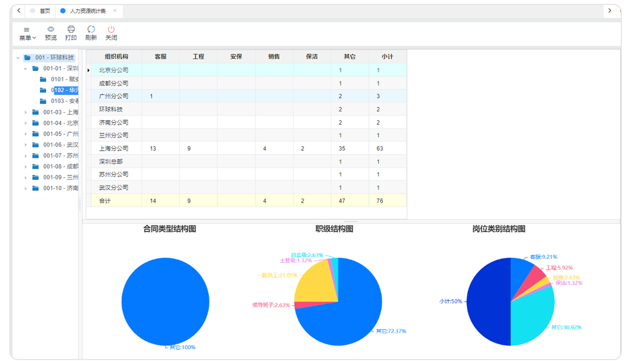Click the tab bar right scroll arrow

(x=610, y=11)
